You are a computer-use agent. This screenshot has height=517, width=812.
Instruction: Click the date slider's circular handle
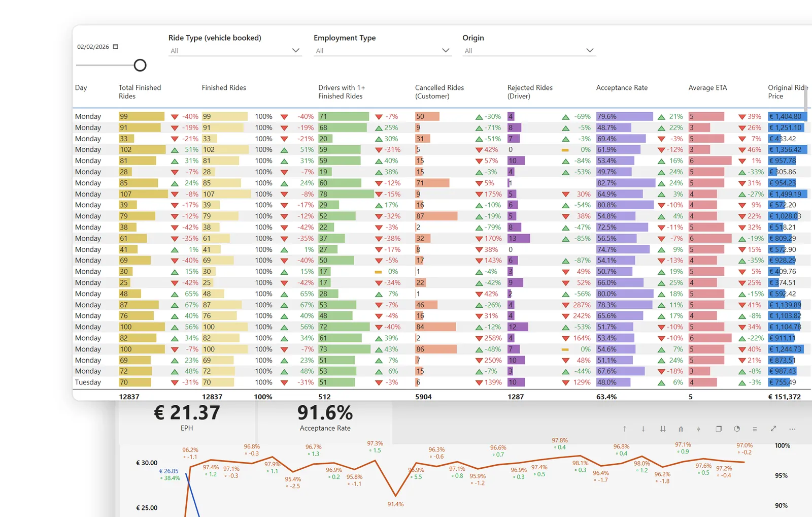[140, 65]
